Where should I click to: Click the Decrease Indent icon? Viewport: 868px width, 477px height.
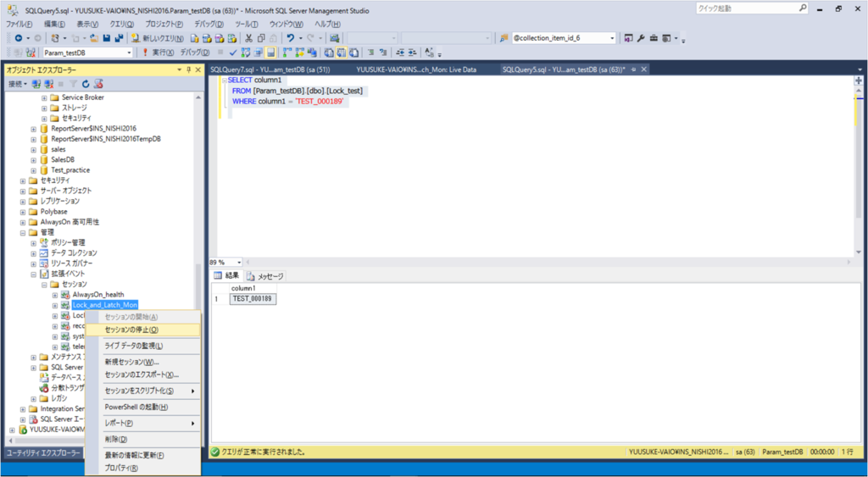[400, 53]
